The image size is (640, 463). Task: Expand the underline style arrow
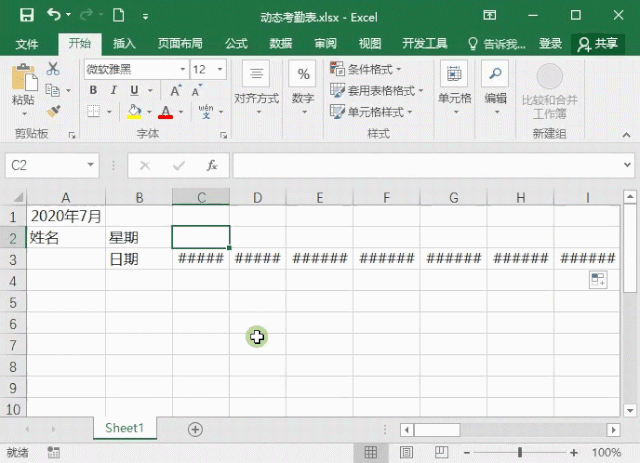point(150,90)
